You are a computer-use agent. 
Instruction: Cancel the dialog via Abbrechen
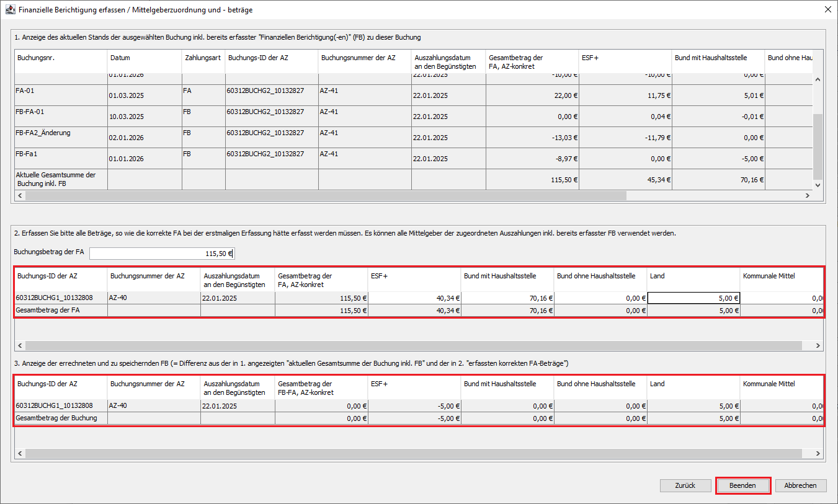[x=801, y=485]
